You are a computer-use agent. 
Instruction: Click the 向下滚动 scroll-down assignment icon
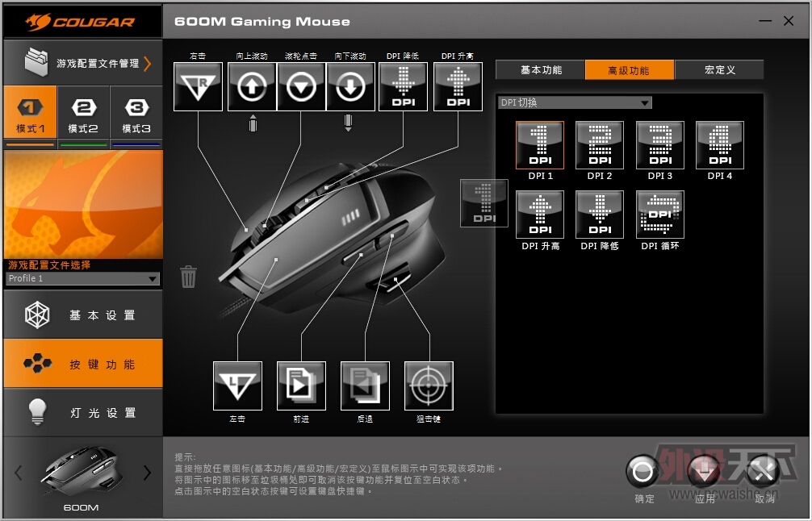[x=350, y=86]
